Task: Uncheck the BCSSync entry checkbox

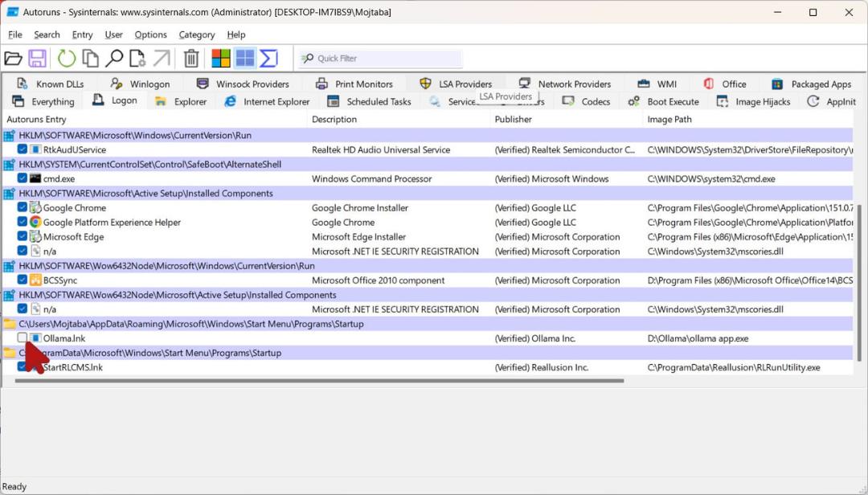Action: click(23, 280)
